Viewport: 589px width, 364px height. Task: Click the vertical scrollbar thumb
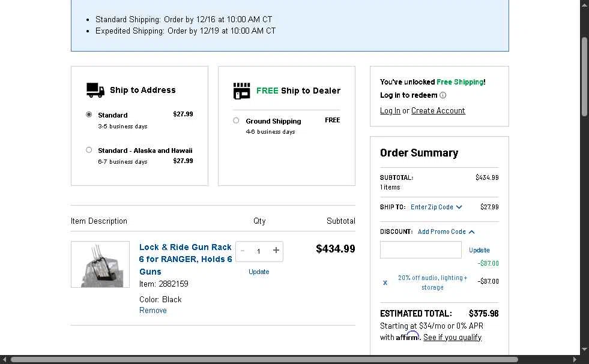pyautogui.click(x=584, y=77)
